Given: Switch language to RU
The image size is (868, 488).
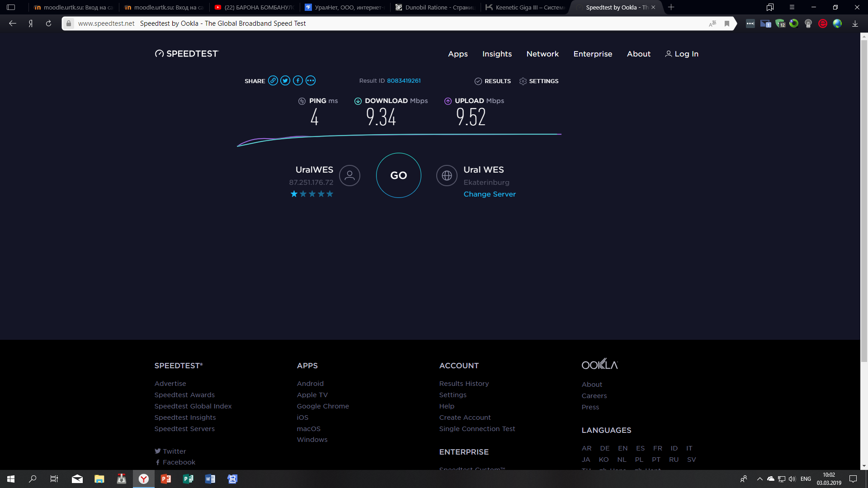Looking at the screenshot, I should (674, 460).
